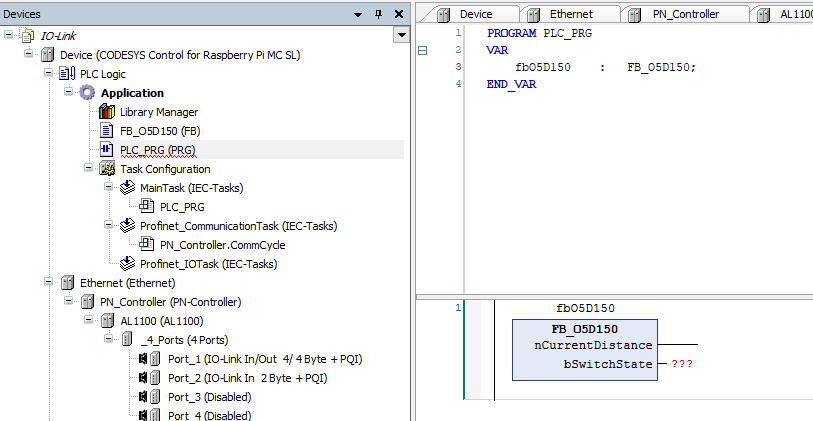This screenshot has height=421, width=813.
Task: Click the ??? placeholder at bSwitchState output
Action: [x=684, y=365]
